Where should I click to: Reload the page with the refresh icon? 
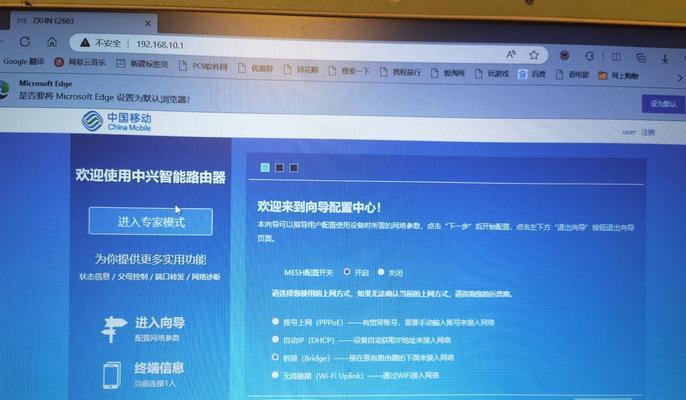(25, 42)
